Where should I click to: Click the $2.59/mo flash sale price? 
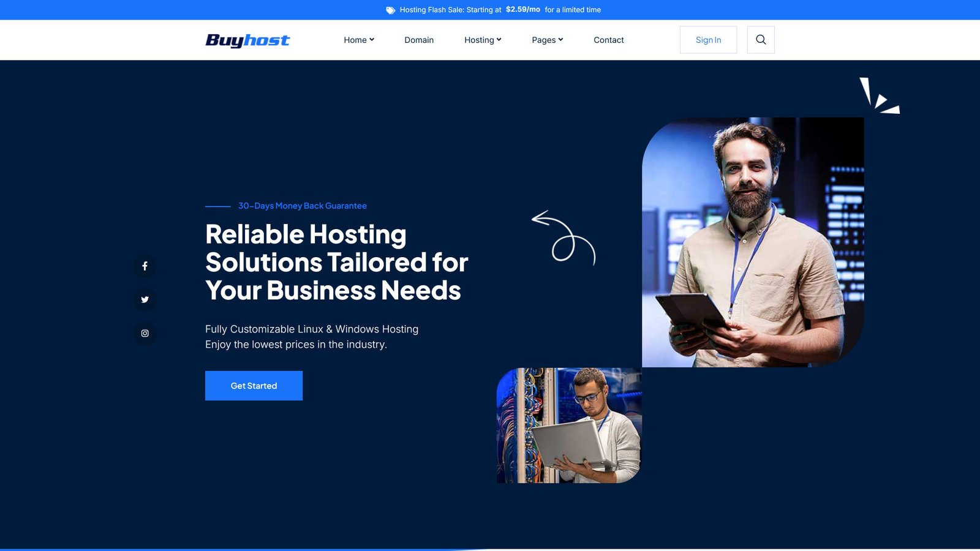coord(522,10)
